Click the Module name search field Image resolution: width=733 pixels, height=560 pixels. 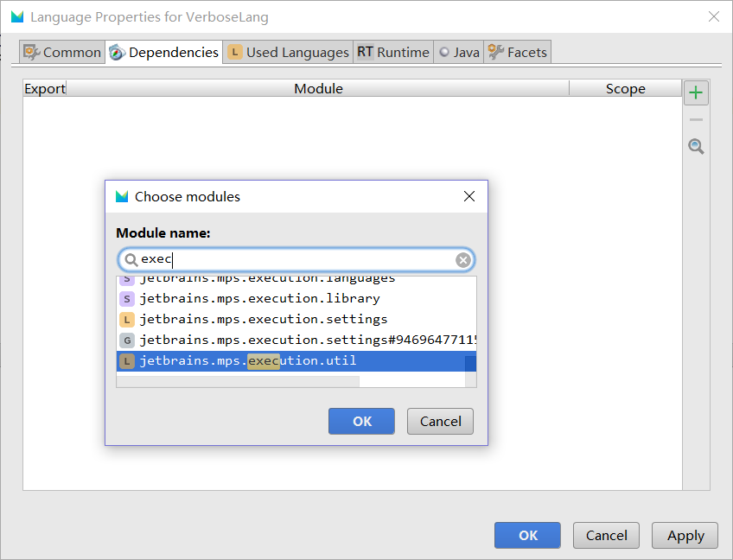(x=296, y=259)
